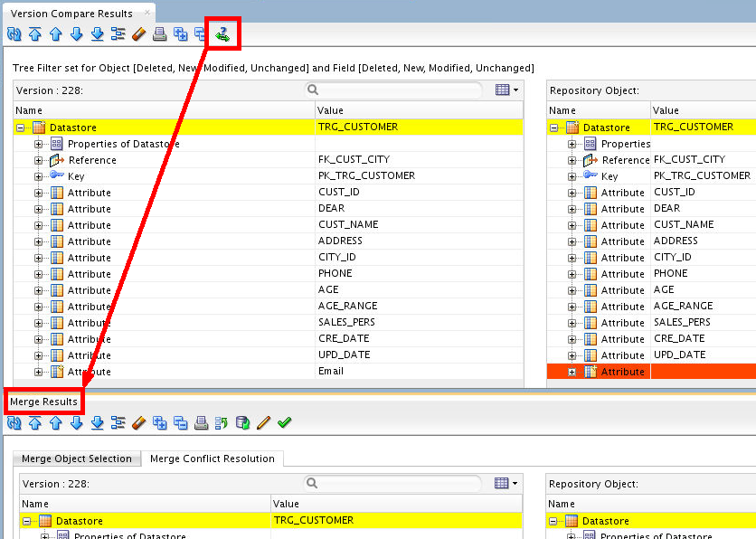Collapse Datastore node in compare Version 228 tree
The image size is (756, 539).
[x=20, y=128]
